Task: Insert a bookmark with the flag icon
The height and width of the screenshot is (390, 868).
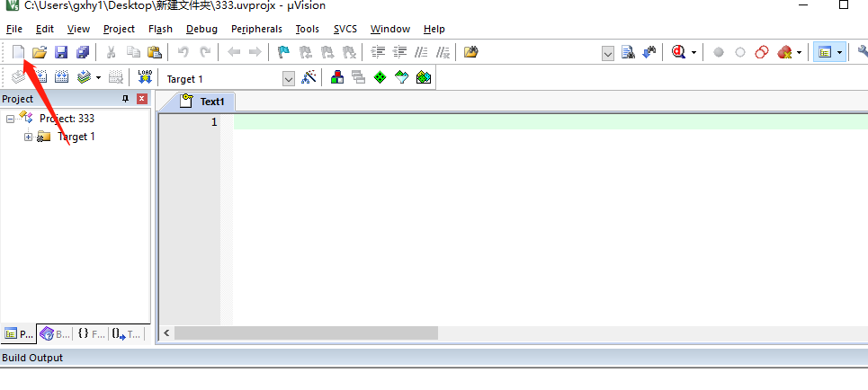Action: [x=283, y=52]
